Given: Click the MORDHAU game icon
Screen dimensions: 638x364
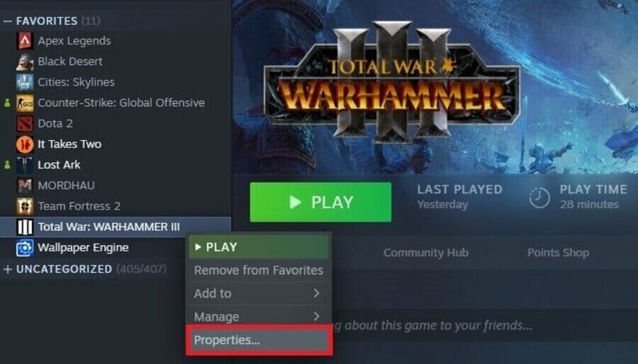Looking at the screenshot, I should pos(25,186).
